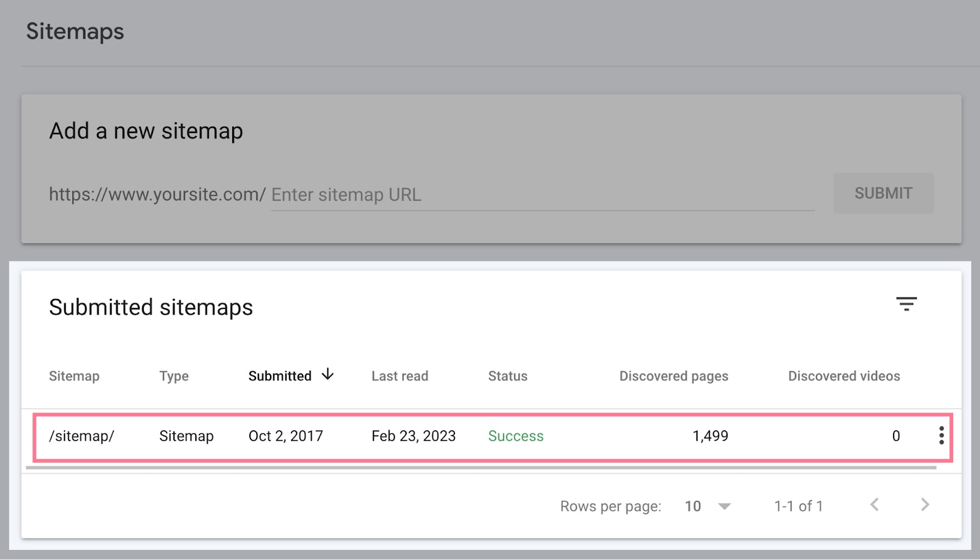This screenshot has width=980, height=559.
Task: Click the SUBMIT button
Action: (x=883, y=193)
